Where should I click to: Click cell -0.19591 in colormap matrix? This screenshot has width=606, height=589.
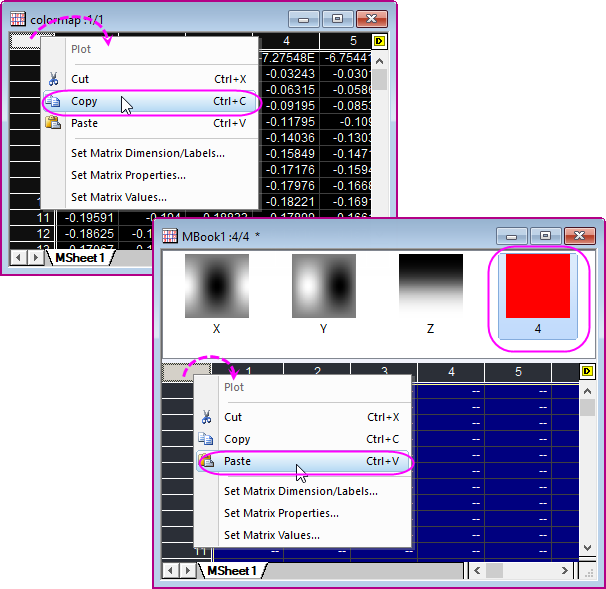click(x=88, y=218)
